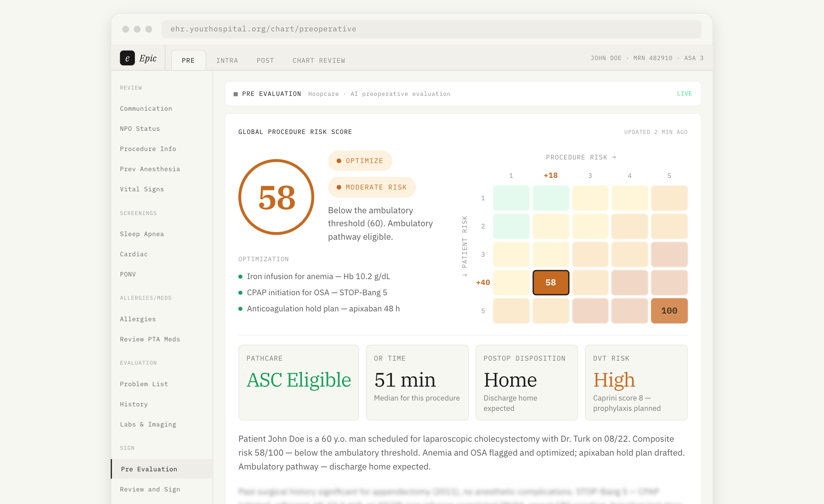Click the OPTIMIZE status pill
Screen dimensions: 824x504
pos(360,161)
